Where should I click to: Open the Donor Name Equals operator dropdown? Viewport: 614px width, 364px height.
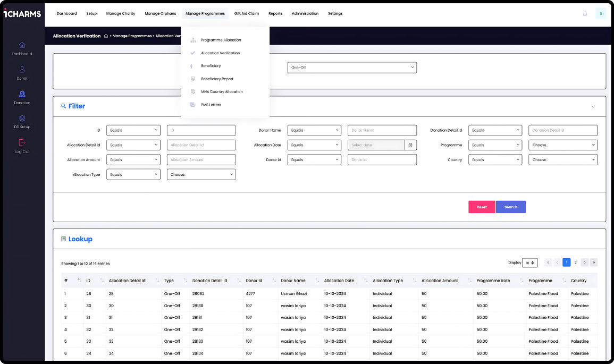coord(314,130)
